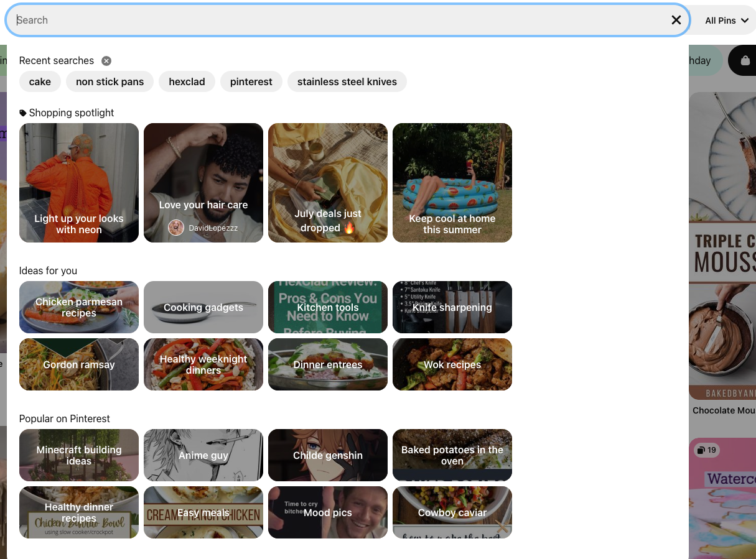The height and width of the screenshot is (559, 756).
Task: Open 'Keep cool at home this summer' card
Action: 452,183
